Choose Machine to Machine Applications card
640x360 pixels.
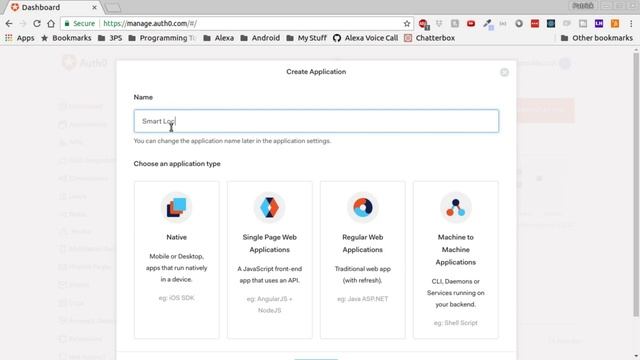456,260
